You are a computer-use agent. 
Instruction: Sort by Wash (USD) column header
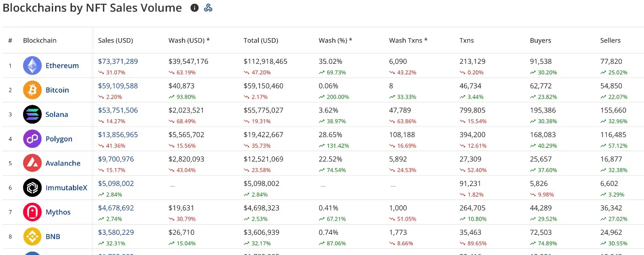coord(189,41)
